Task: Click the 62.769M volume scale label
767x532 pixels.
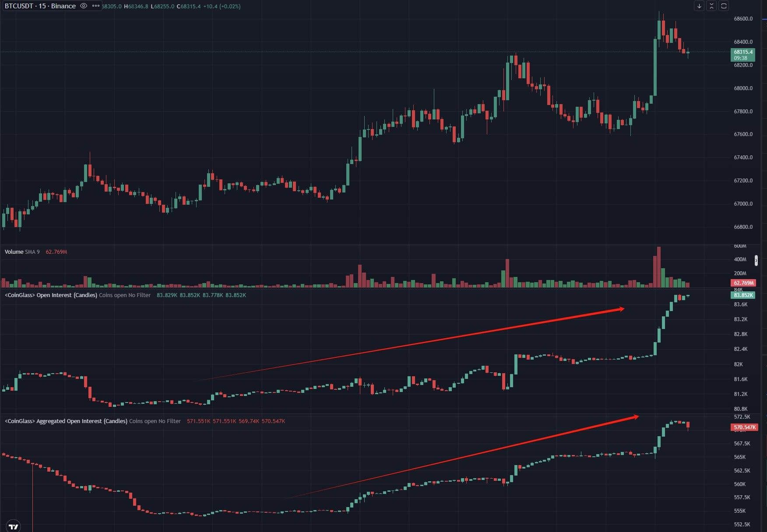Action: [x=743, y=283]
